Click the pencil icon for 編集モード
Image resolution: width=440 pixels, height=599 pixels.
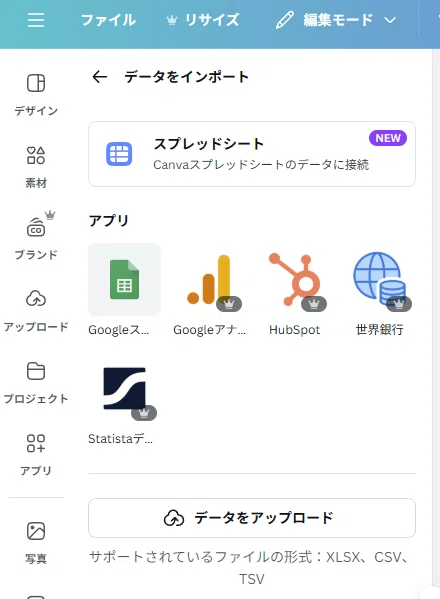pos(285,20)
